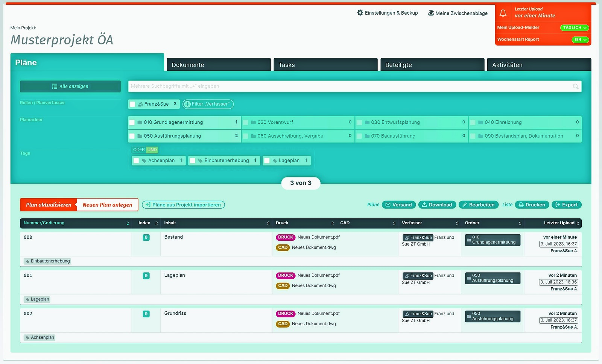This screenshot has height=364, width=602.
Task: Check 050 Ausführungsplanung folder filter
Action: click(x=132, y=136)
